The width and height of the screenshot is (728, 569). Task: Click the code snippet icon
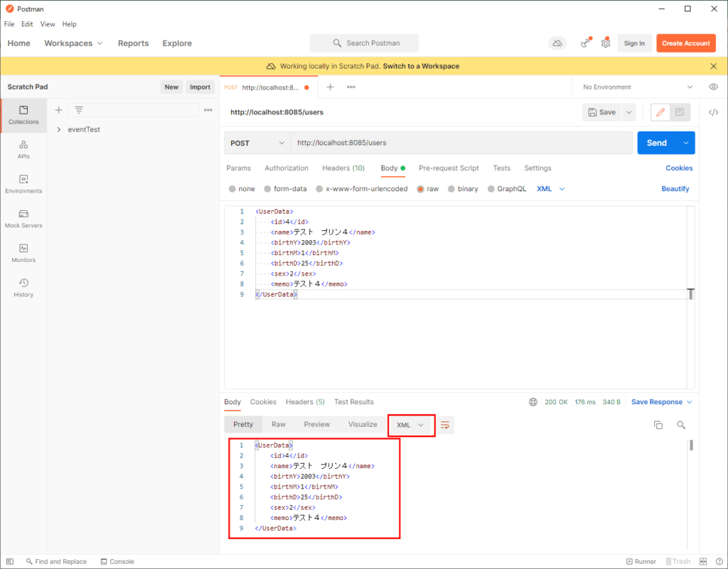pos(714,112)
